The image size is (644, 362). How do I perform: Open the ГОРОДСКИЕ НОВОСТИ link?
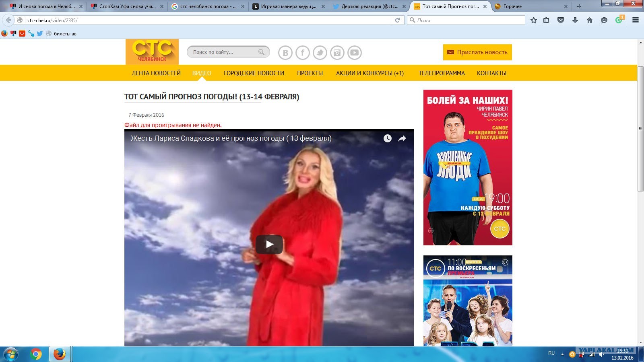(254, 73)
